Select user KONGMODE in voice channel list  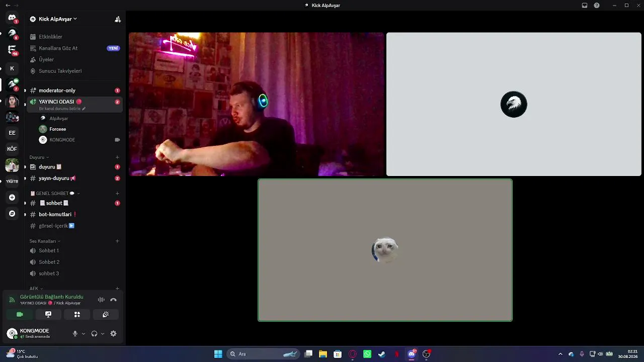(x=80, y=140)
